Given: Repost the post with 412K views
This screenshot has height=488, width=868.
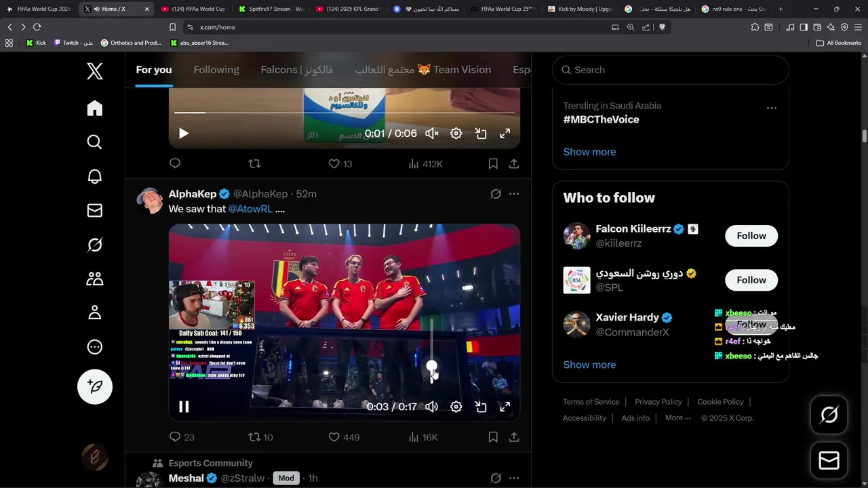Looking at the screenshot, I should 254,164.
